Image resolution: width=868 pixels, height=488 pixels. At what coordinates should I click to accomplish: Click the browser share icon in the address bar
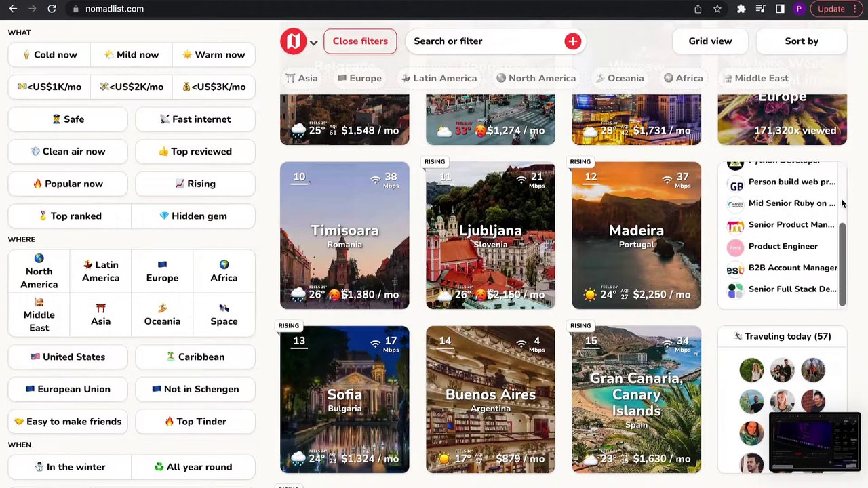(x=698, y=9)
